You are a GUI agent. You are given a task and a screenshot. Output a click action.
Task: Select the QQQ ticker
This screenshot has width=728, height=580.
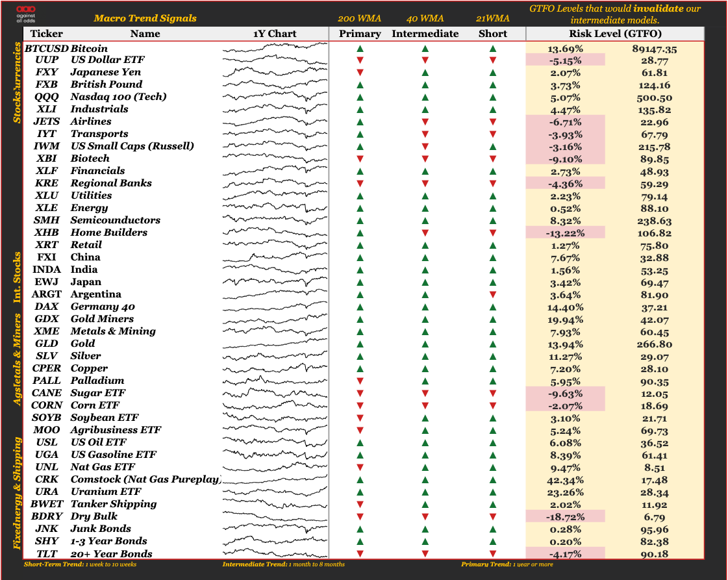46,97
